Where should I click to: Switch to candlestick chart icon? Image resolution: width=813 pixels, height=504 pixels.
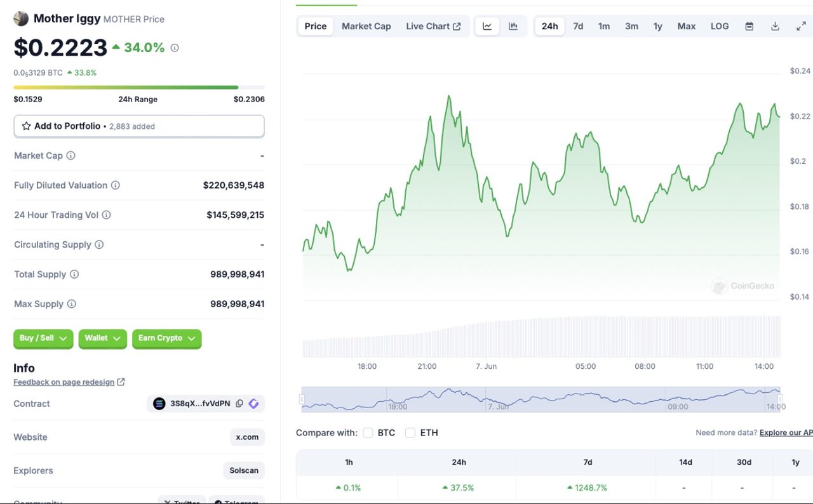513,26
